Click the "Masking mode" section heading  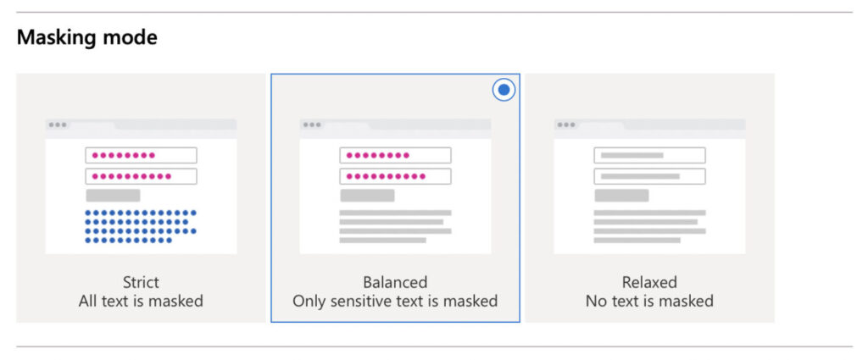(x=86, y=37)
